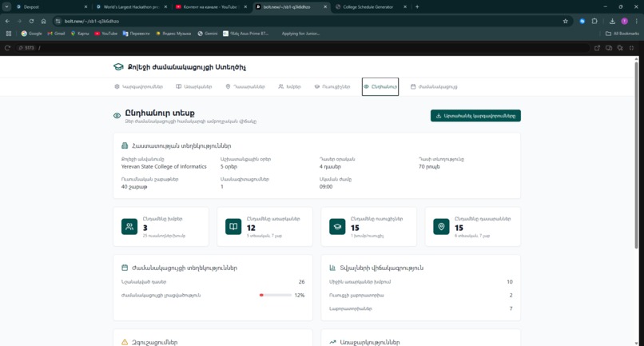Close the Devpost browser tab

tap(85, 6)
